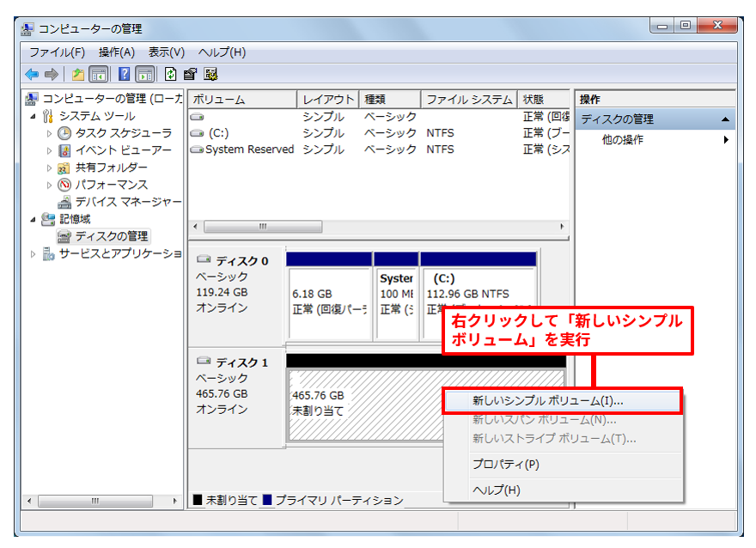Collapse the ディスクの管理 actions section
756x548 pixels.
point(725,119)
